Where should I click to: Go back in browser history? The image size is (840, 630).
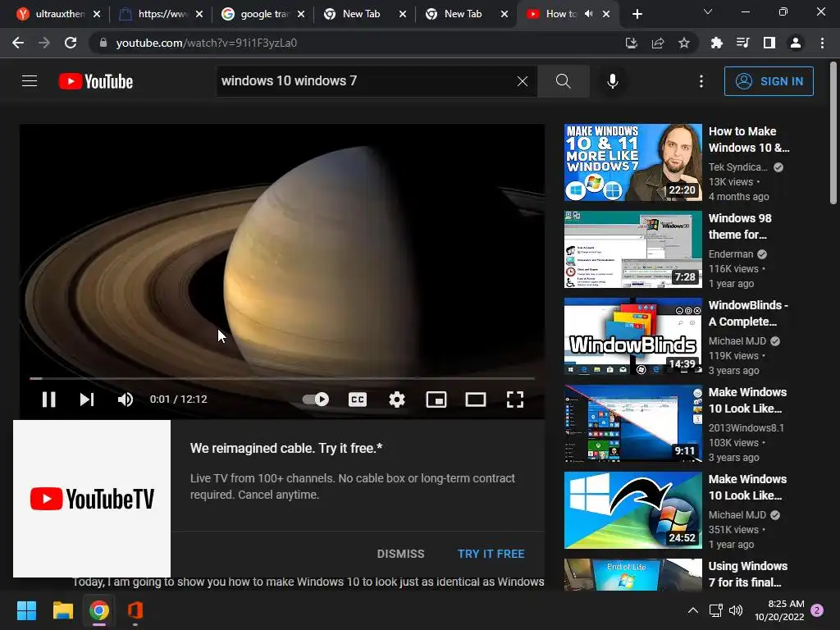(x=18, y=43)
